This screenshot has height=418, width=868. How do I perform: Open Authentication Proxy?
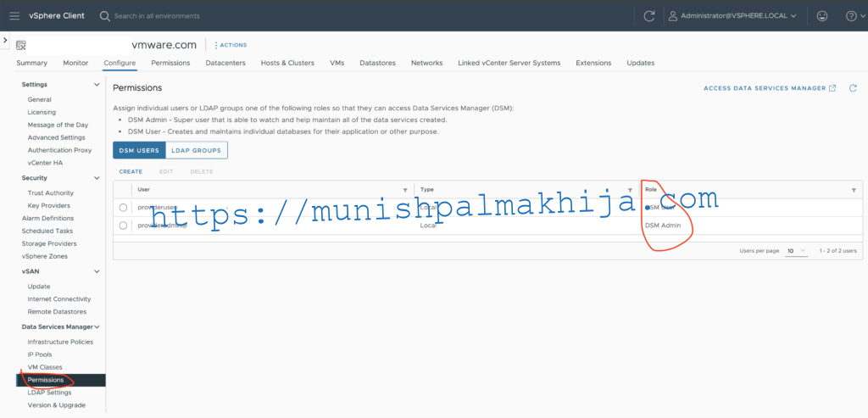(x=60, y=150)
